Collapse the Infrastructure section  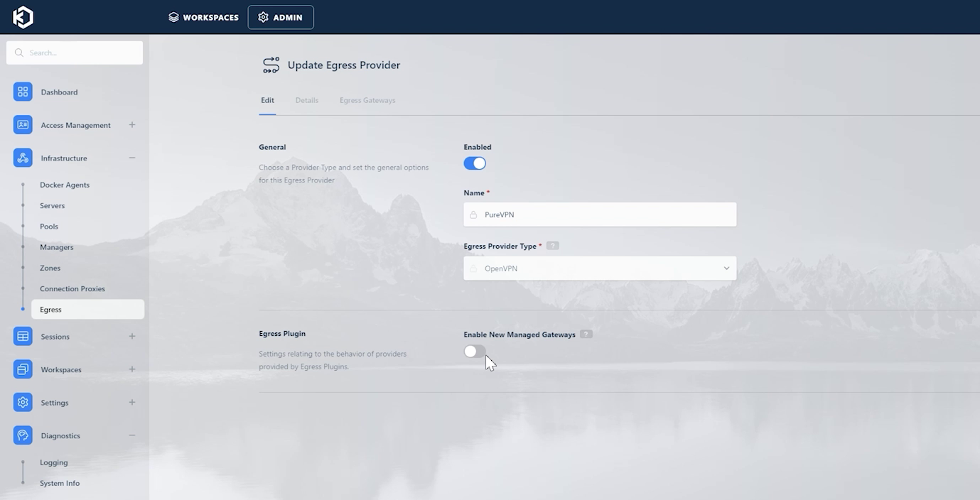coord(131,158)
